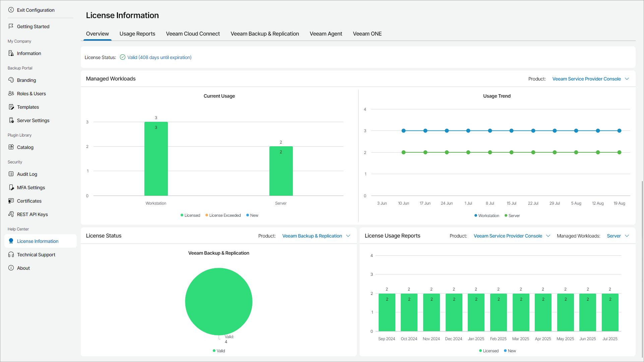Click the REST API Keys icon
The image size is (644, 362).
(x=11, y=214)
